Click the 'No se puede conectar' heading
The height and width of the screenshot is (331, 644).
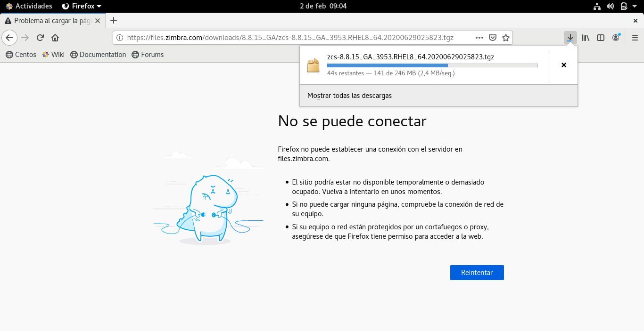coord(352,121)
